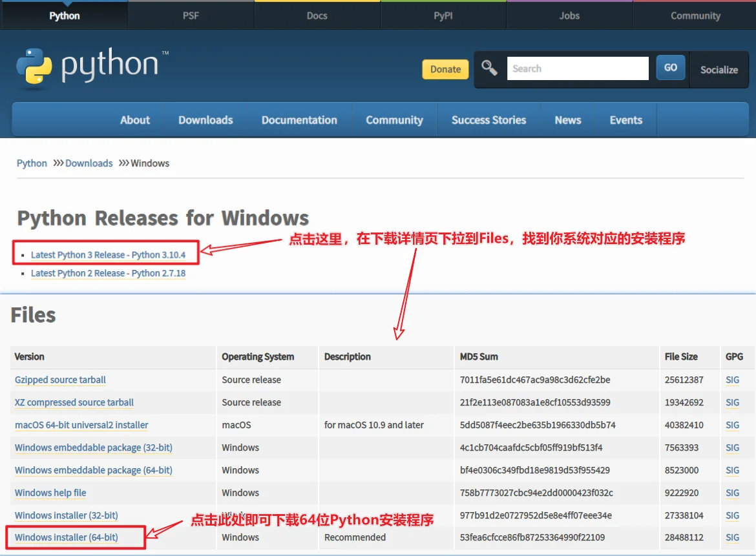
Task: Focus the Search input field
Action: 578,68
